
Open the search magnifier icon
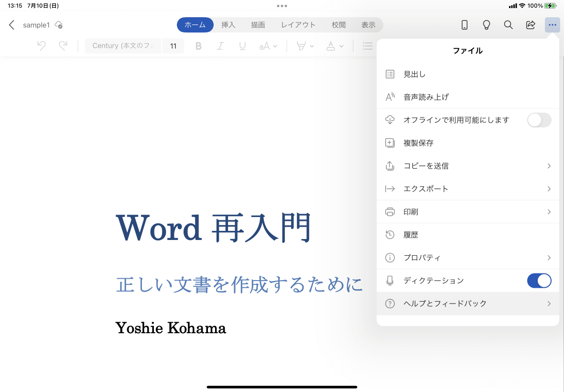508,25
